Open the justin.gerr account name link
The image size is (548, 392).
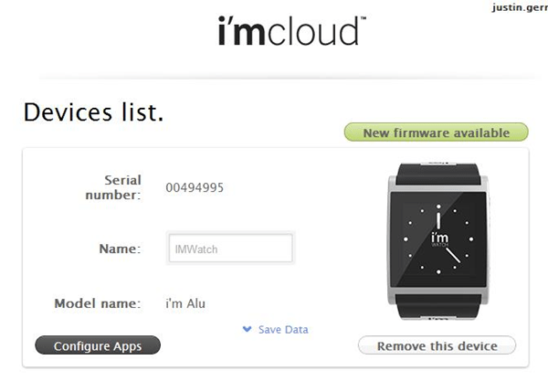520,7
